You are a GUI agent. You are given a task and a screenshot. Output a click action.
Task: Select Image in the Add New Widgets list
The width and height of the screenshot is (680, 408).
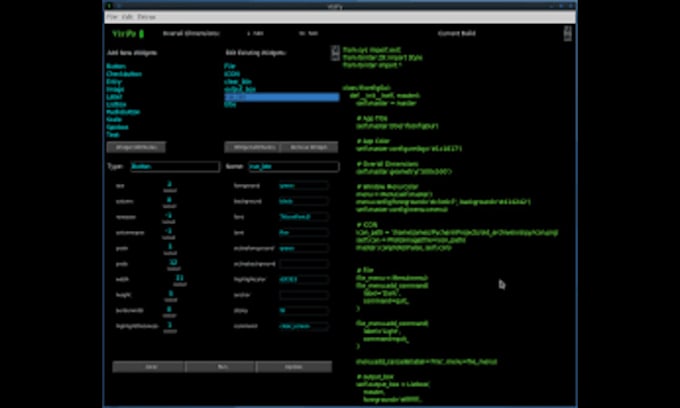click(115, 89)
